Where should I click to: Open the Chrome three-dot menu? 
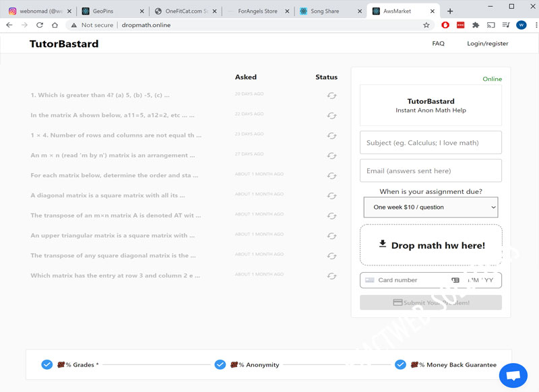tap(536, 25)
